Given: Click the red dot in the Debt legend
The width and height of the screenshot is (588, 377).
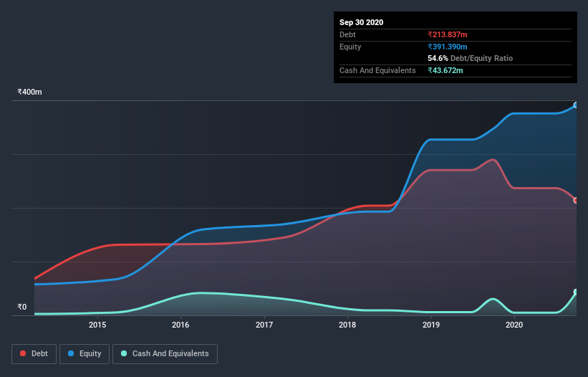Looking at the screenshot, I should pyautogui.click(x=23, y=353).
